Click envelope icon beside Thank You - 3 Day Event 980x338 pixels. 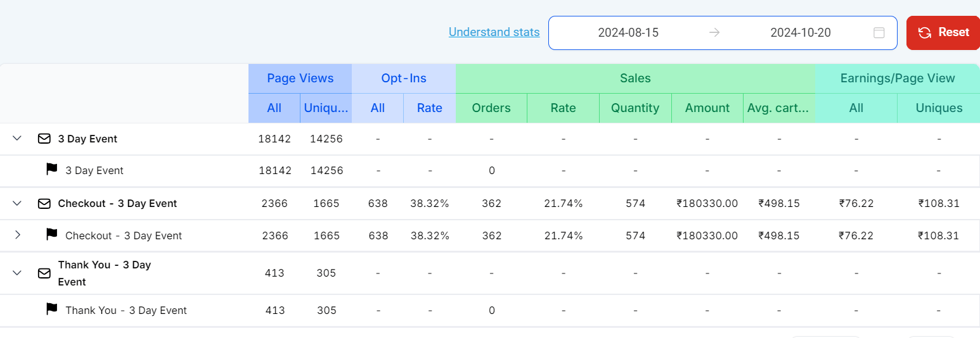[44, 273]
